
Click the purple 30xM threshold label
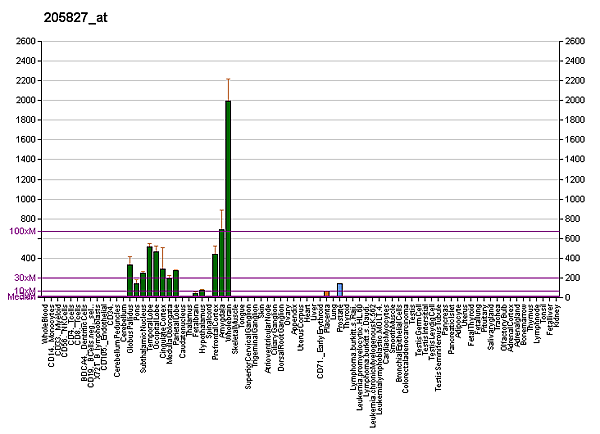25,278
